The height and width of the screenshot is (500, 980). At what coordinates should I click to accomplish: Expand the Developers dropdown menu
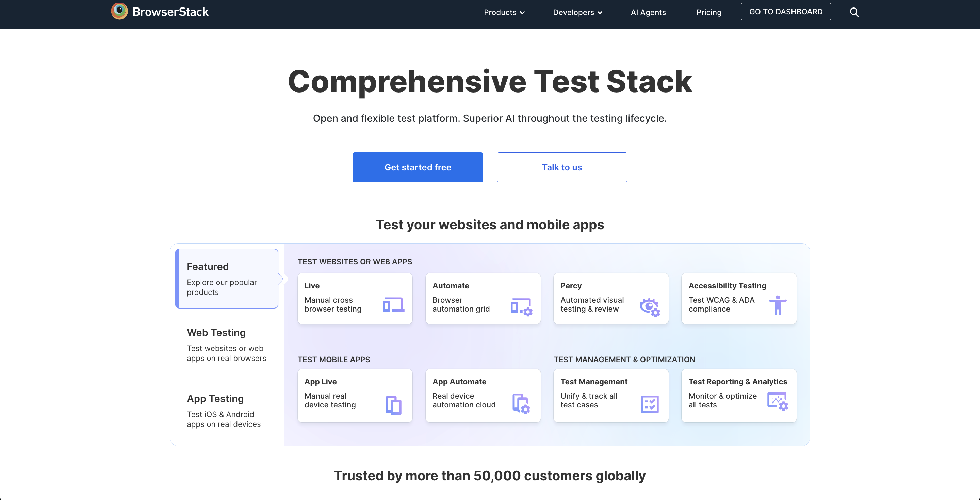(577, 12)
